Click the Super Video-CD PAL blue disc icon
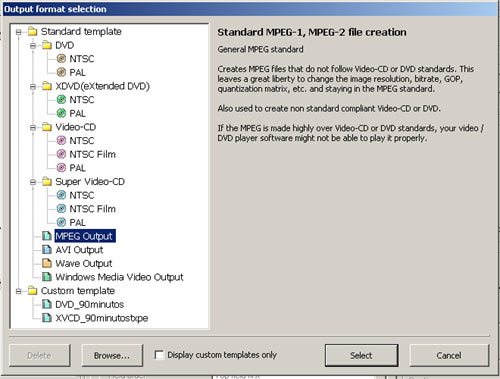This screenshot has width=500, height=379. pos(61,222)
